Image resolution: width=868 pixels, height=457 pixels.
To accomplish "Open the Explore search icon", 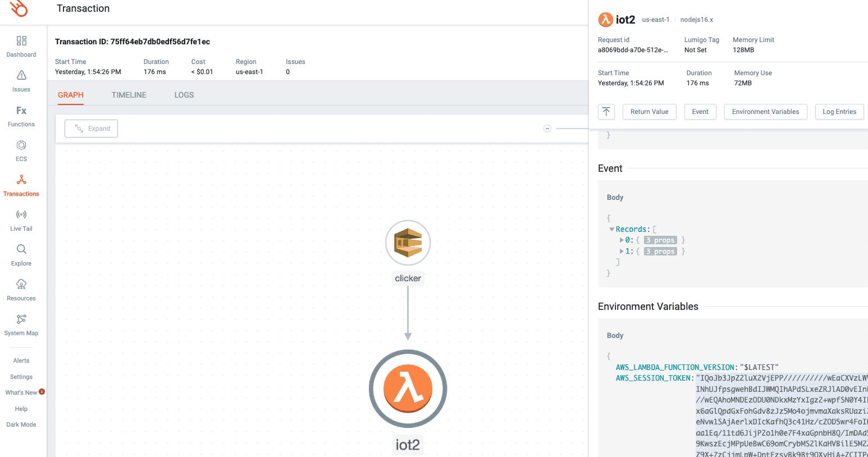I will (21, 249).
